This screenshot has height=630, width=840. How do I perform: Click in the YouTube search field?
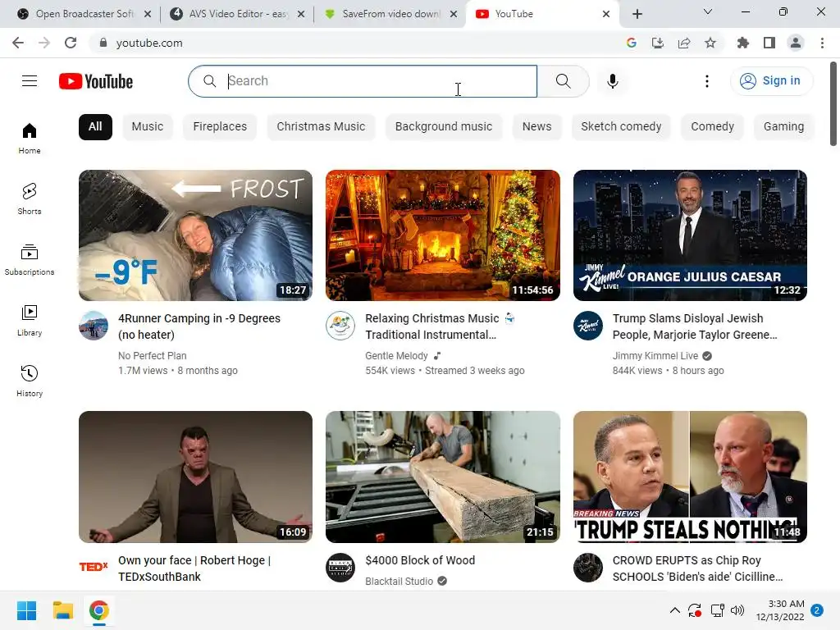363,81
